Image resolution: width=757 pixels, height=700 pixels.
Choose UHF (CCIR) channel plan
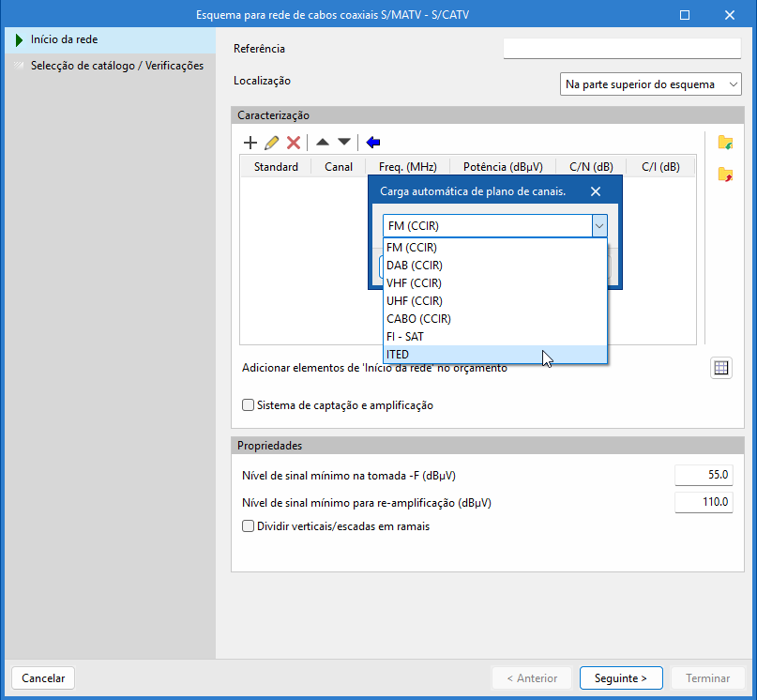[x=495, y=301]
